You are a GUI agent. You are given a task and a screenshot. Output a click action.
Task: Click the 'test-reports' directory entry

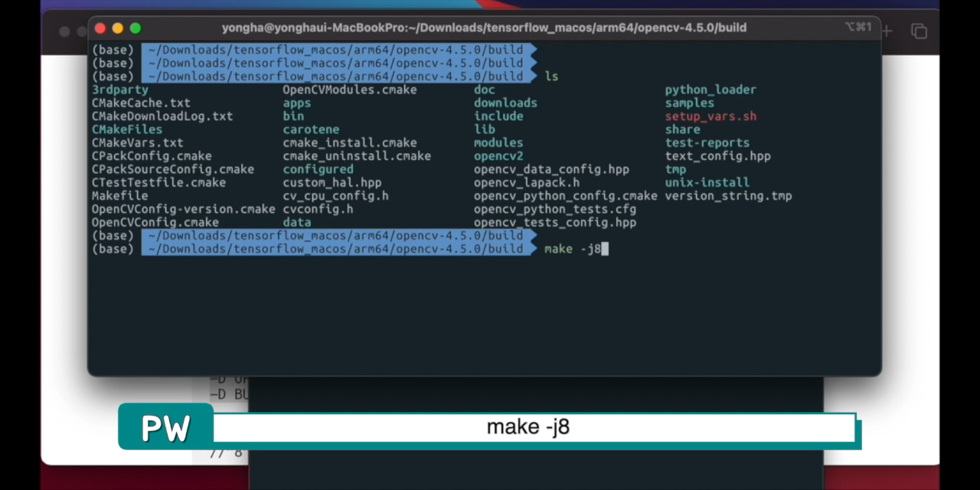pos(707,142)
